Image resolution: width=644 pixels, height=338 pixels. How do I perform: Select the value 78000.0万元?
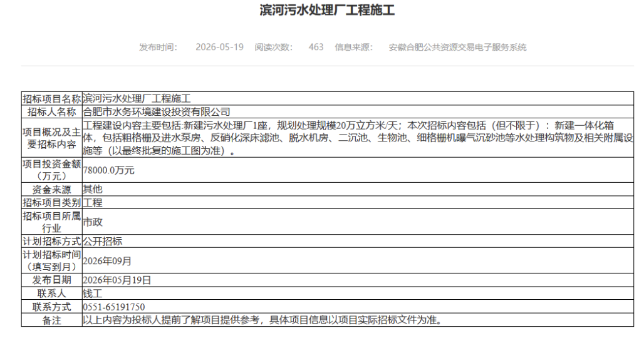(108, 170)
